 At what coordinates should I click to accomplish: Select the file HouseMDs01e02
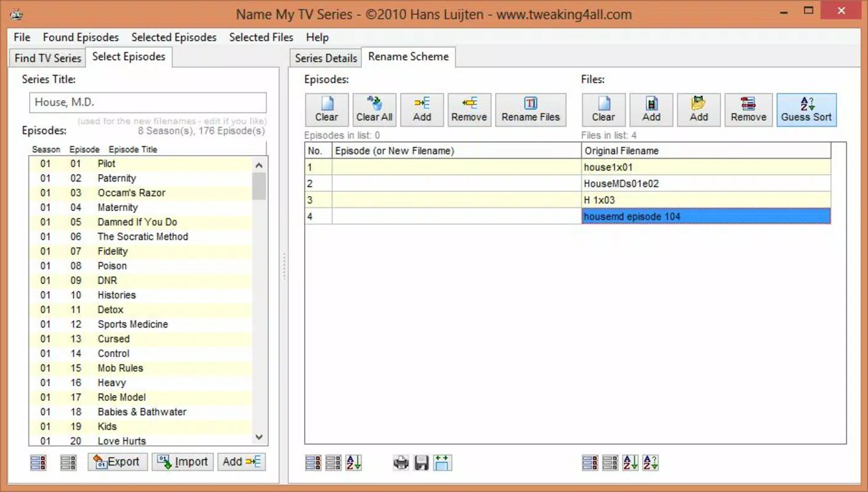tap(706, 183)
